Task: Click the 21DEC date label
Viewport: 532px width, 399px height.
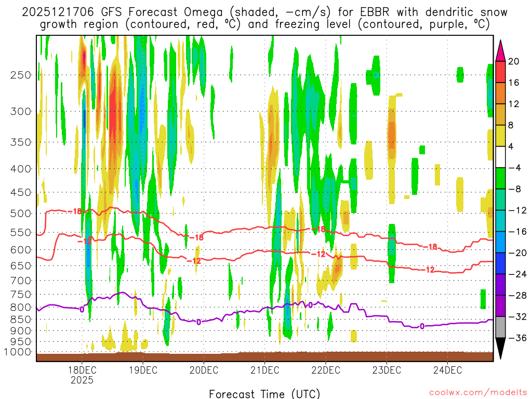Action: coord(264,370)
